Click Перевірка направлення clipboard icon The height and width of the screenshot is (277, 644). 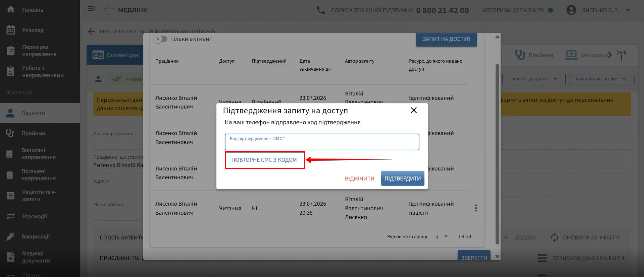(x=11, y=51)
